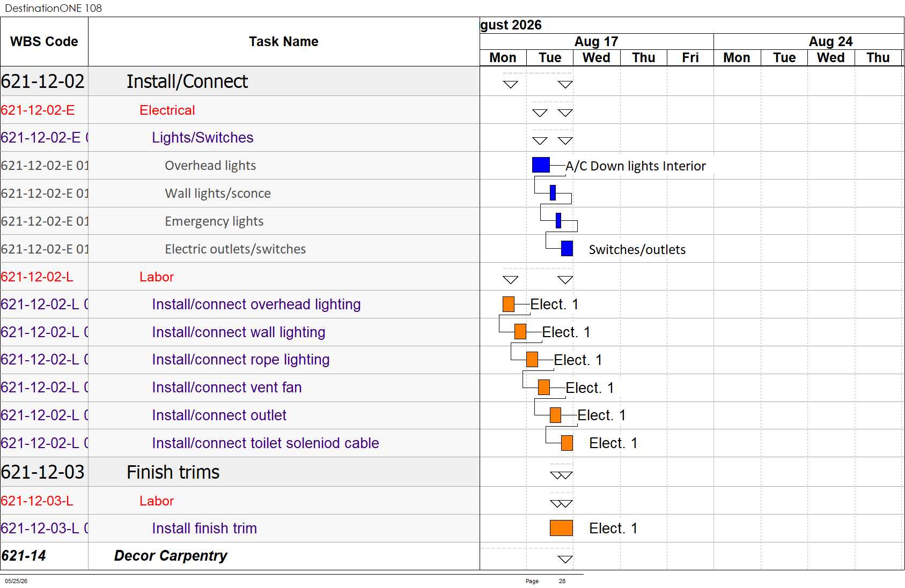Viewport: 905px width, 588px height.
Task: Select Install/connect toilet soleniod cable task
Action: [x=266, y=443]
